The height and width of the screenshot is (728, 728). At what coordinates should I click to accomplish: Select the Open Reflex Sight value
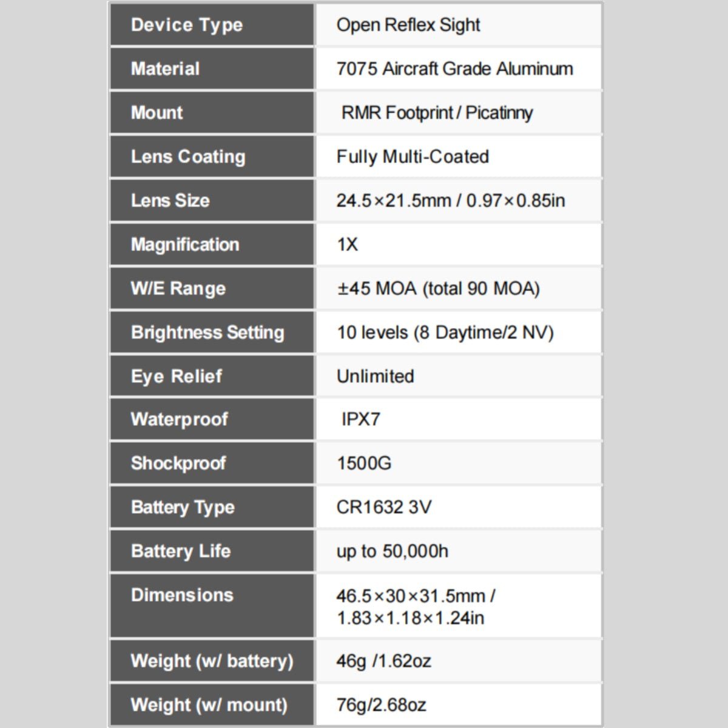coord(408,25)
